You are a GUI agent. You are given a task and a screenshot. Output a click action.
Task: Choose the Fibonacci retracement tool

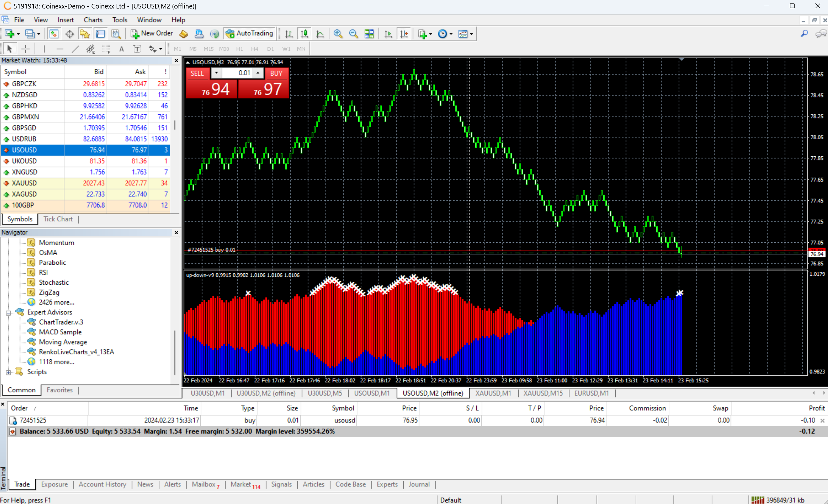point(106,49)
